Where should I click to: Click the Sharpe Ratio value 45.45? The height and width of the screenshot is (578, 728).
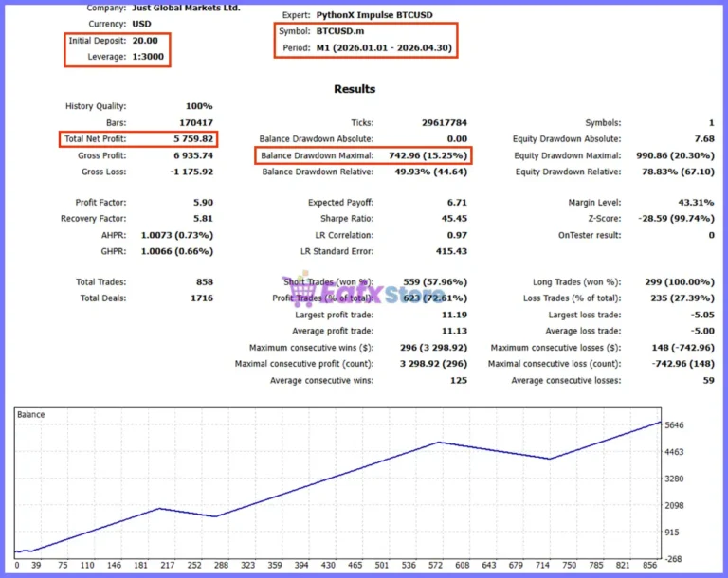point(454,219)
